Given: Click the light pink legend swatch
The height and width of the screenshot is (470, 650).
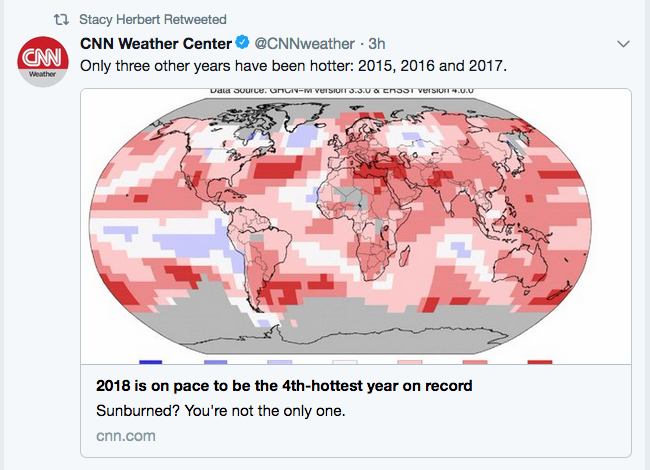Looking at the screenshot, I should click(410, 362).
